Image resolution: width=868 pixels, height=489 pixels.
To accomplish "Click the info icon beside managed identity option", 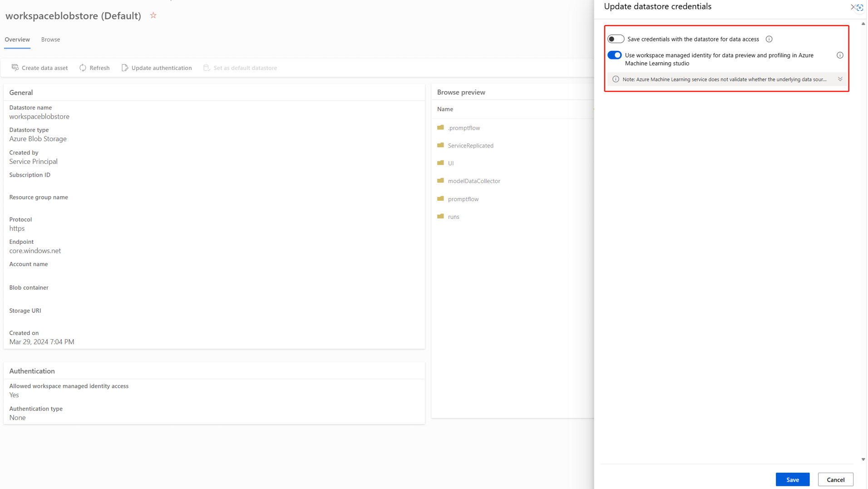I will 839,55.
